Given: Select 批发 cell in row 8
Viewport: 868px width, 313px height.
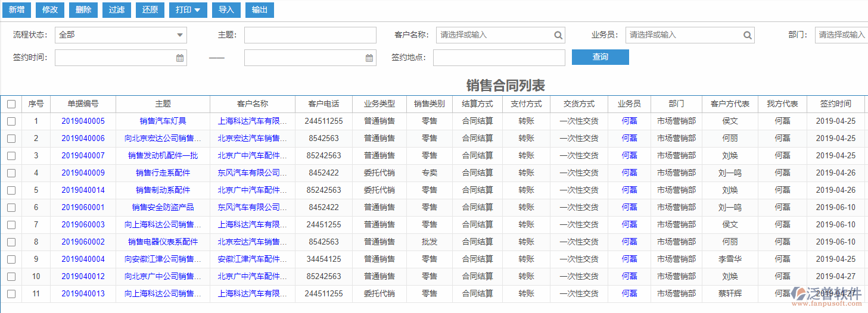Looking at the screenshot, I should pyautogui.click(x=430, y=242).
